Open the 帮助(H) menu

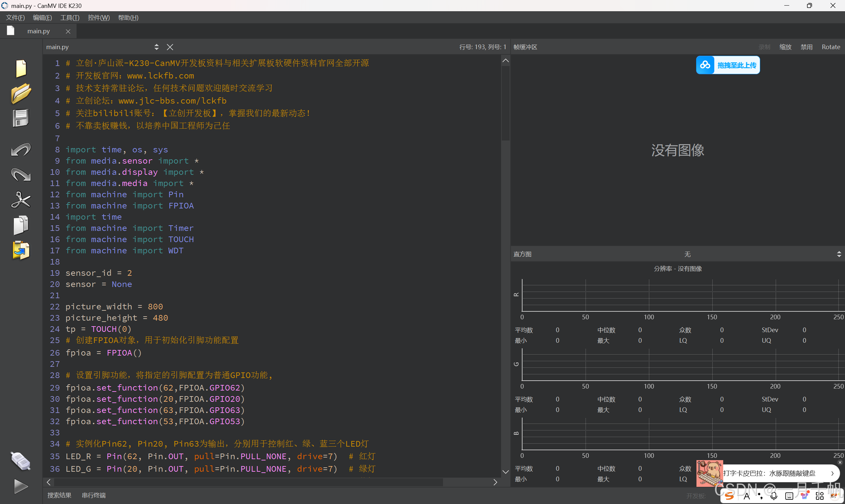[128, 18]
